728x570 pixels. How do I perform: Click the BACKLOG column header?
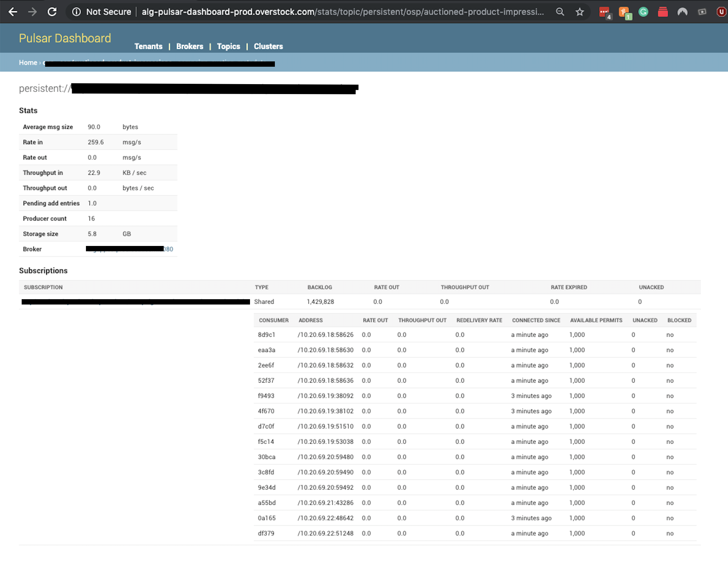click(320, 287)
